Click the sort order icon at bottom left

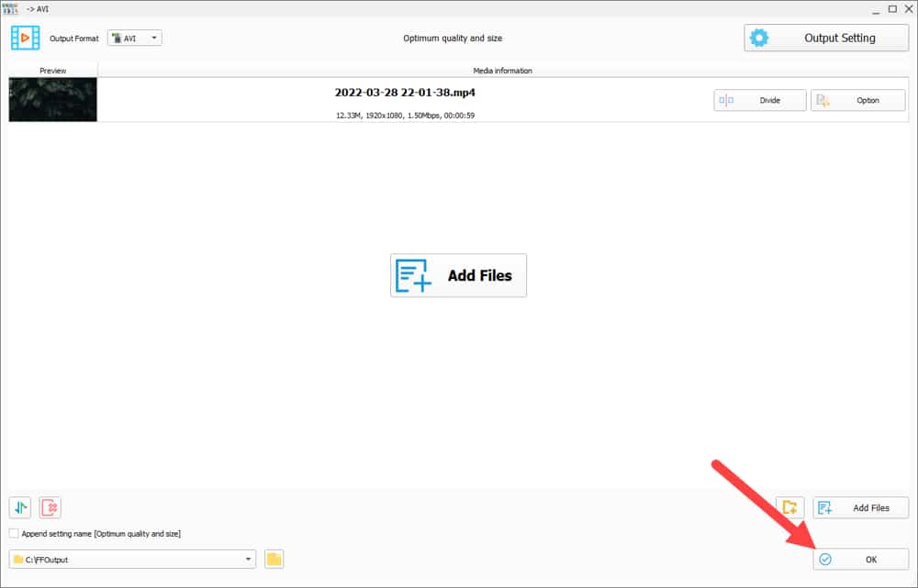pyautogui.click(x=18, y=507)
